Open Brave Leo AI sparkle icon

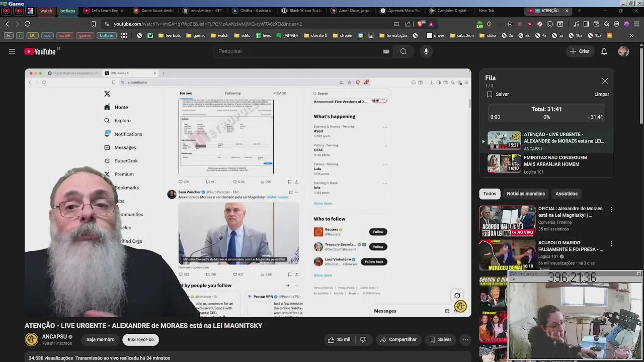607,24
